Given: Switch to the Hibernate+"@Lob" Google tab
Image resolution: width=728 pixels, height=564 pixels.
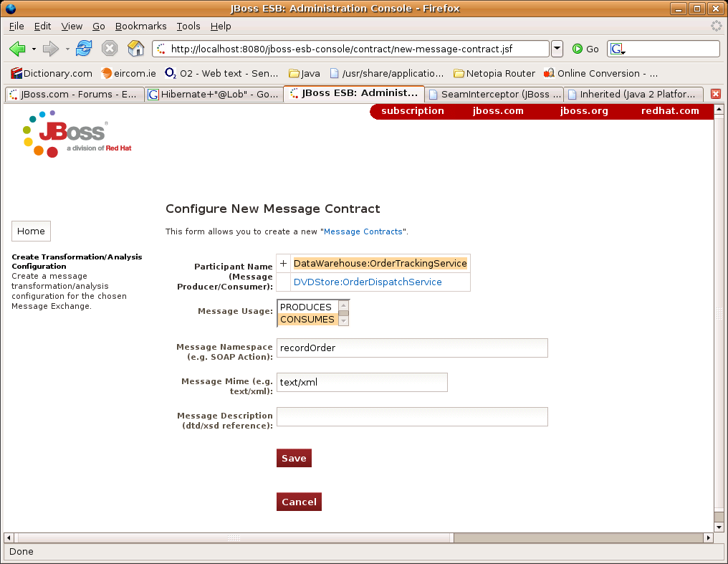Looking at the screenshot, I should (x=214, y=94).
